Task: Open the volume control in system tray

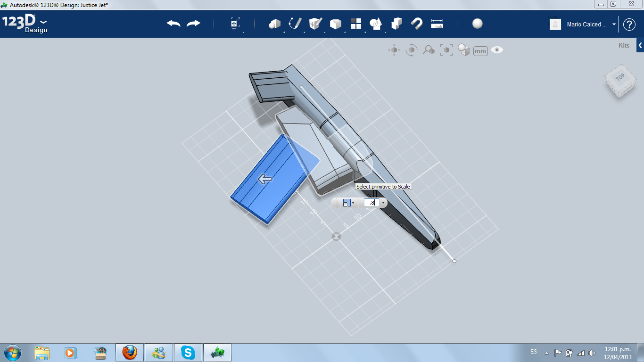Action: [x=592, y=353]
